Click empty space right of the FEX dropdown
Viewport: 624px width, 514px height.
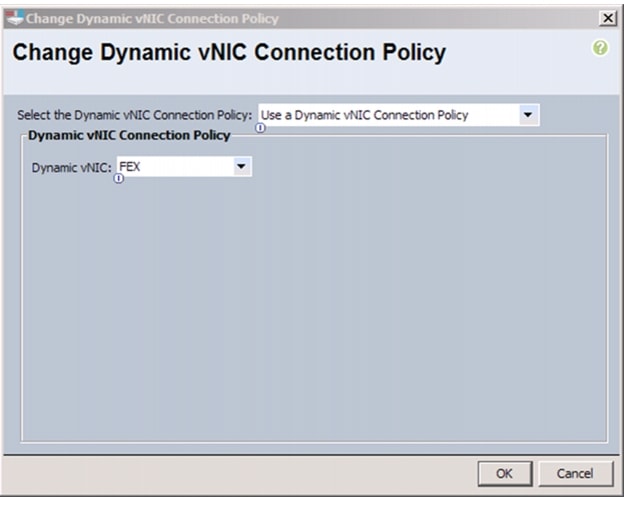(x=420, y=168)
